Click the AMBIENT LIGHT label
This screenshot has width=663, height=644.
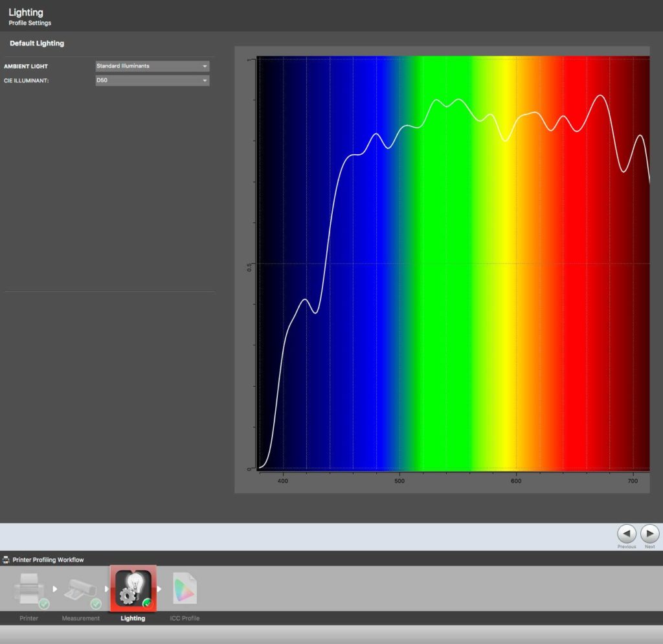click(x=26, y=67)
